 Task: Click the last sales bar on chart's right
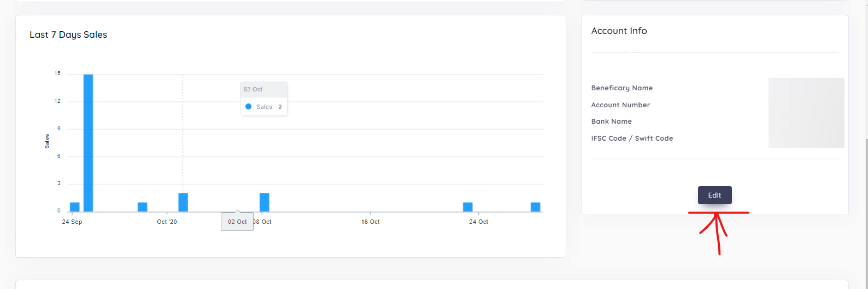(x=536, y=207)
